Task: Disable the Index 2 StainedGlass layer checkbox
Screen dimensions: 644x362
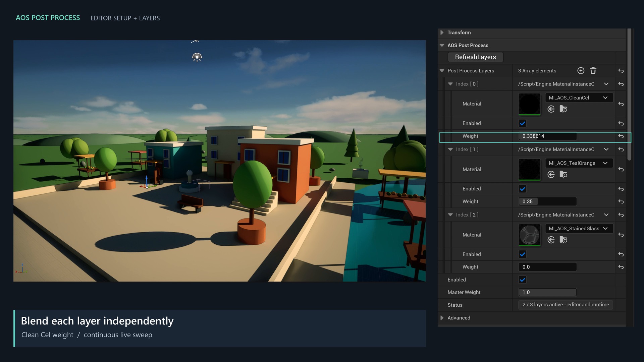Action: [522, 254]
